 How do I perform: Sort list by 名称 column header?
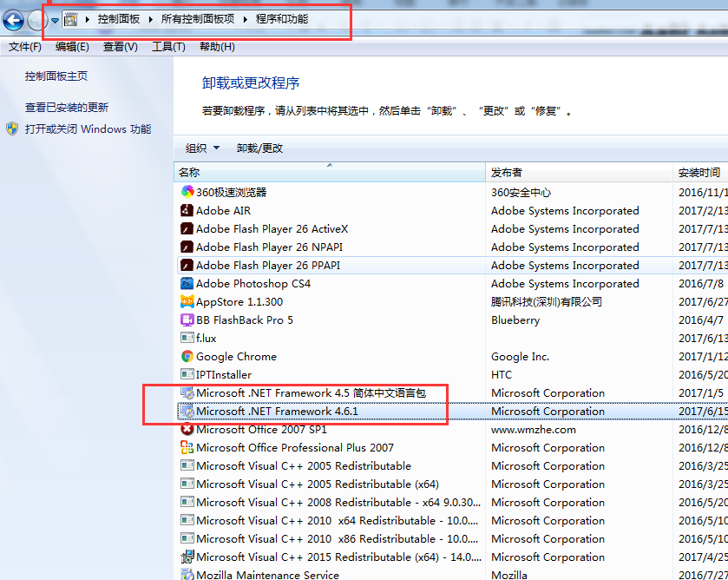pos(330,173)
